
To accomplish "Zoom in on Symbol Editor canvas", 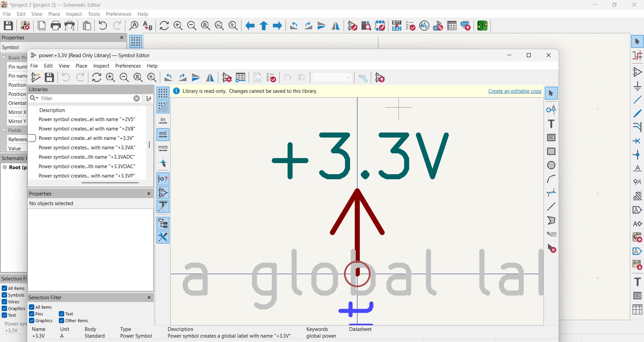I will pos(111,78).
